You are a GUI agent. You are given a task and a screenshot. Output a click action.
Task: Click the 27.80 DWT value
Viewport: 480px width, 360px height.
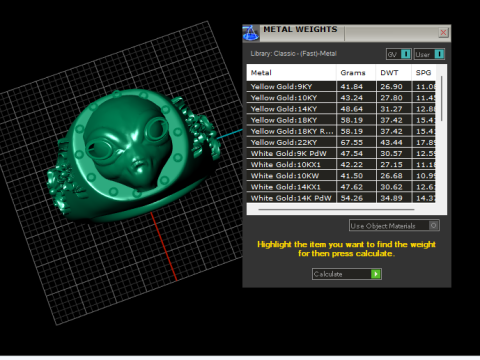[391, 98]
